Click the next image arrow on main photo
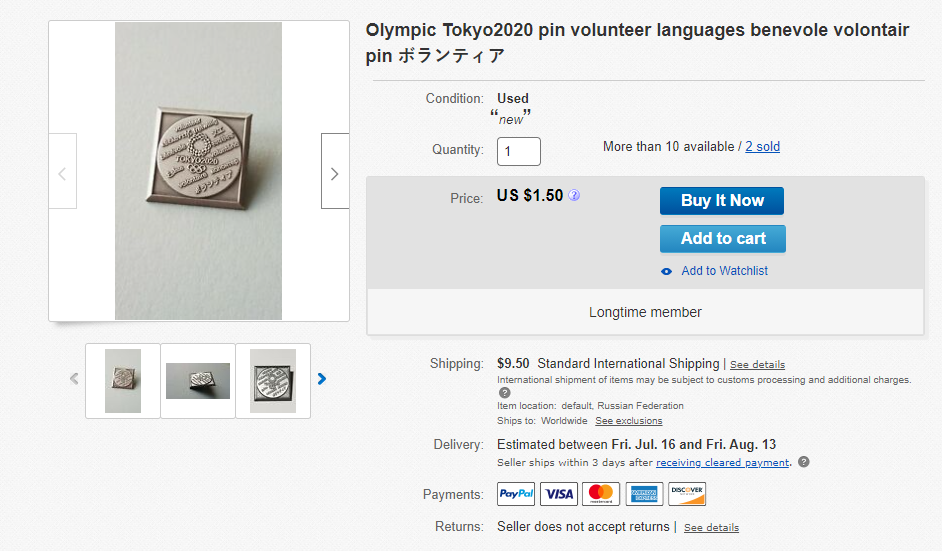 click(334, 172)
